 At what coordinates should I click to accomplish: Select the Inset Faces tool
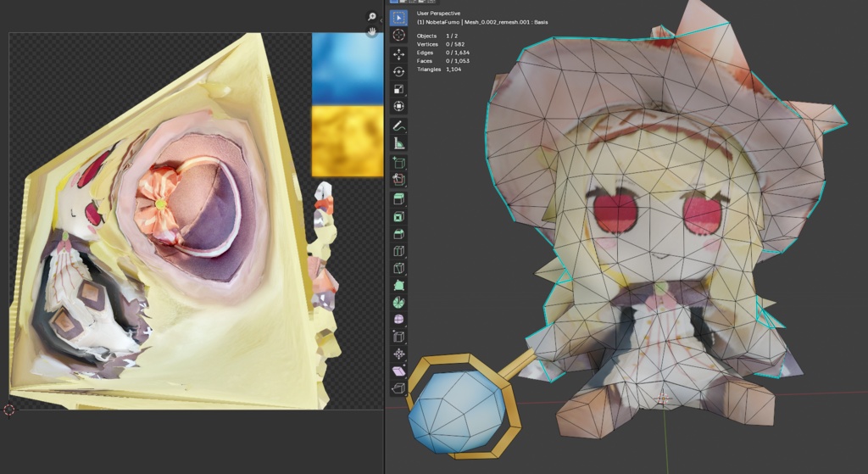click(x=398, y=216)
